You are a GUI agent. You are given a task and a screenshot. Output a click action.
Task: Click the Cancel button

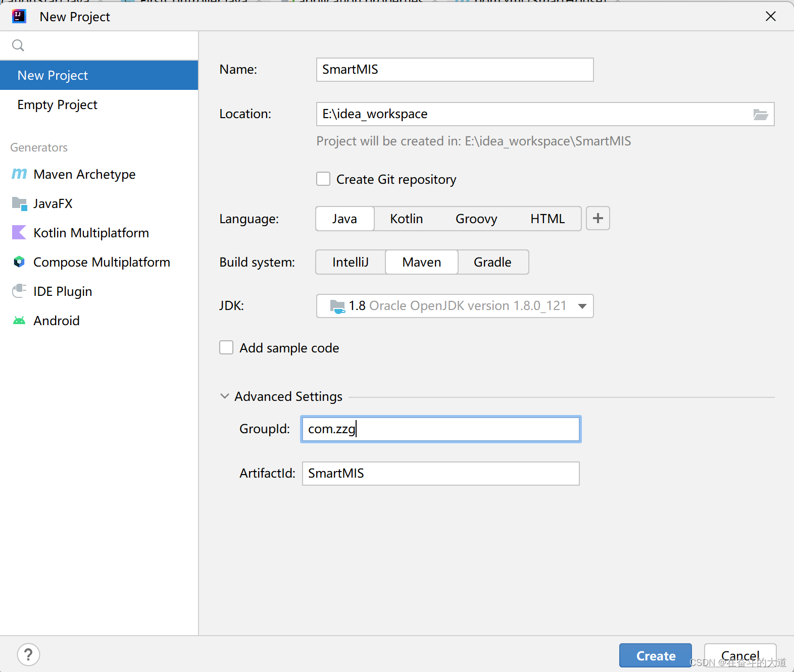point(740,655)
